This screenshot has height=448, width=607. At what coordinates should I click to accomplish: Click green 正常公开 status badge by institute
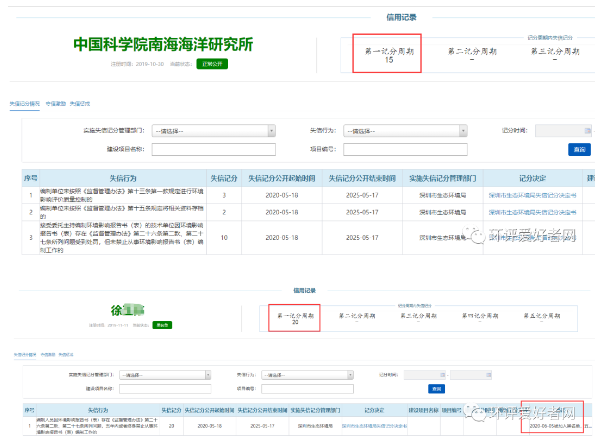tap(212, 64)
